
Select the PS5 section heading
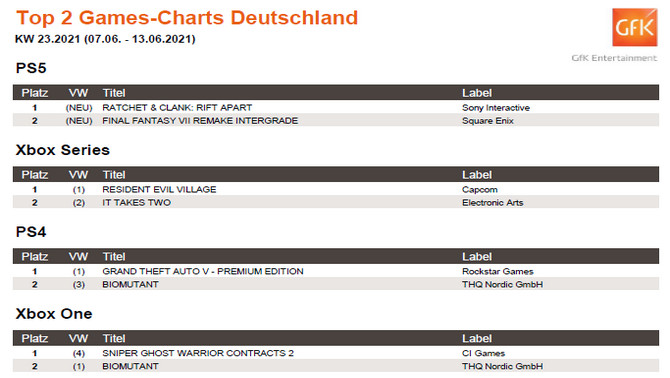31,68
